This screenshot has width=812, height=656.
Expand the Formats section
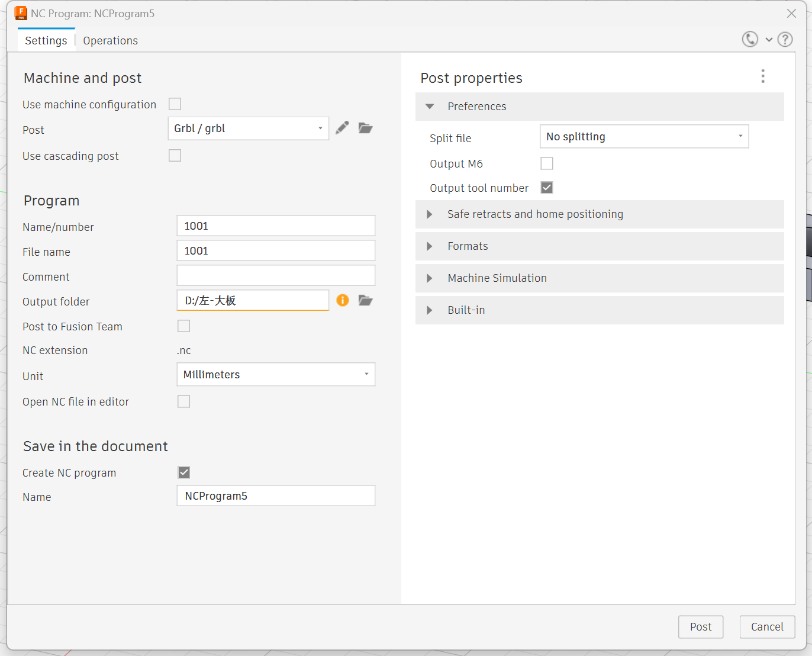coord(600,246)
